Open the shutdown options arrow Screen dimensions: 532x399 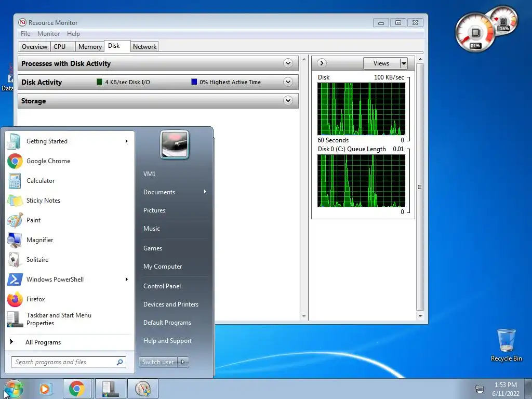(183, 362)
